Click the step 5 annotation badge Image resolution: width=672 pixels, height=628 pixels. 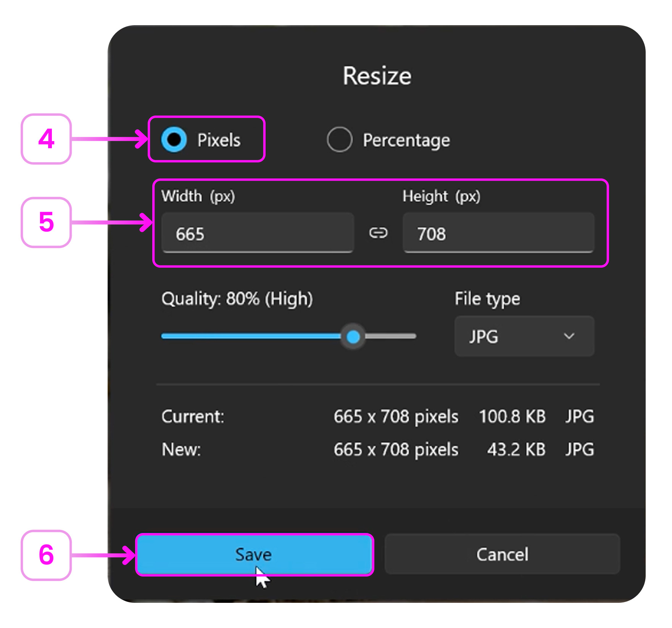(x=46, y=222)
